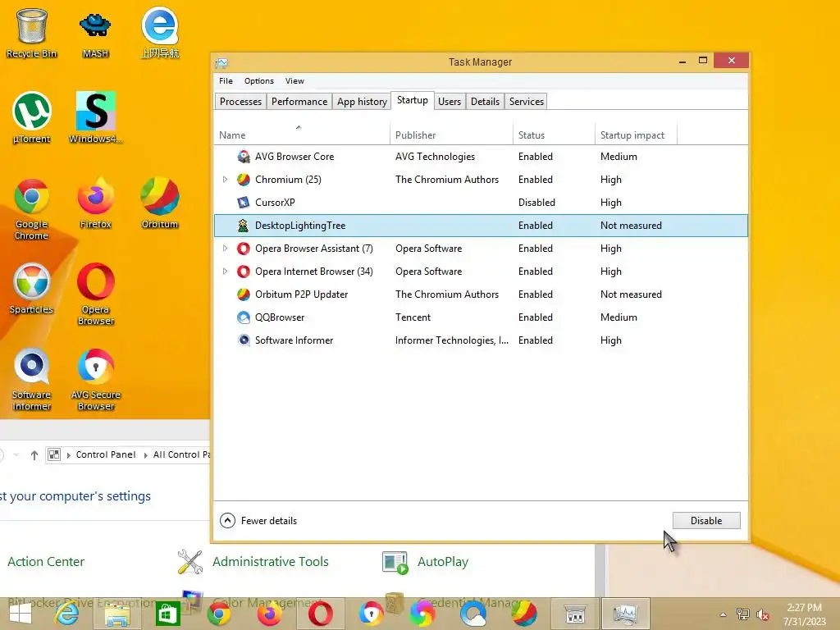Click the Disable button

[x=706, y=521]
